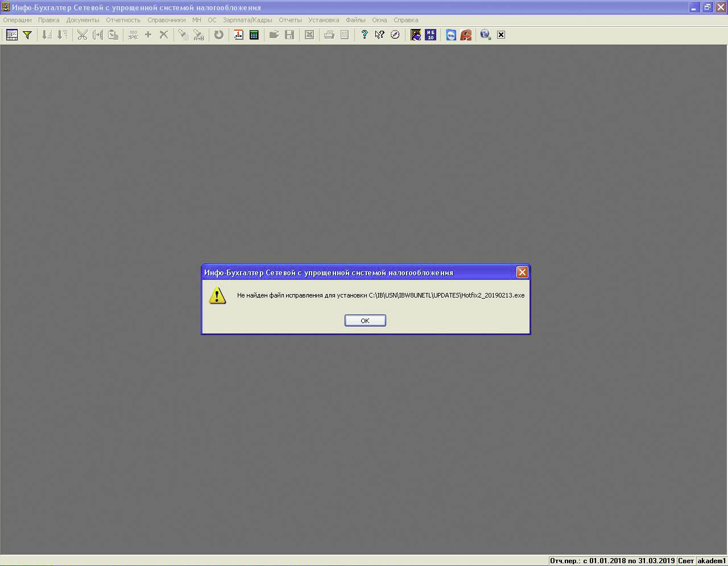Open the Правка menu
The height and width of the screenshot is (566, 728).
[x=49, y=20]
